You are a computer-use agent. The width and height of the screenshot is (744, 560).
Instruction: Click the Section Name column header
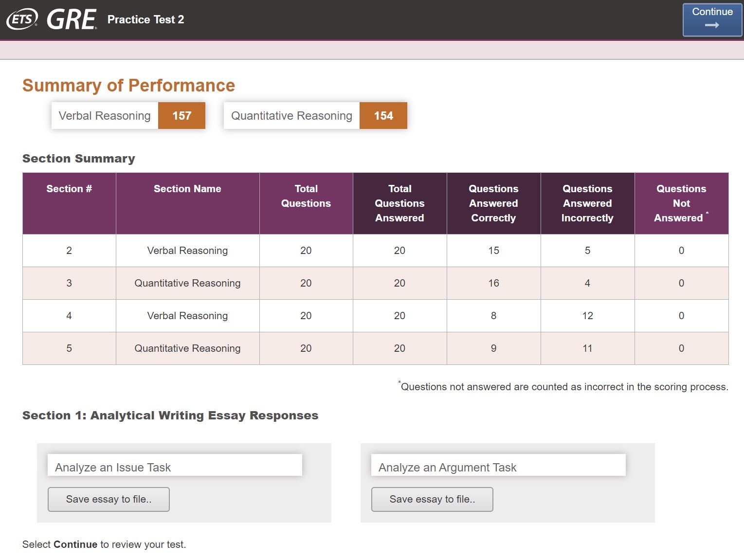187,189
